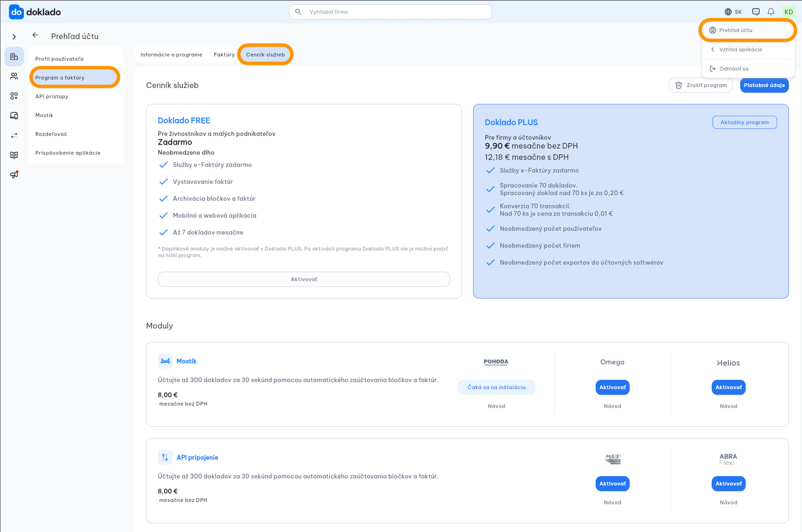Click the Mostík bridge module icon
Viewport: 802px width, 532px height.
(x=165, y=361)
